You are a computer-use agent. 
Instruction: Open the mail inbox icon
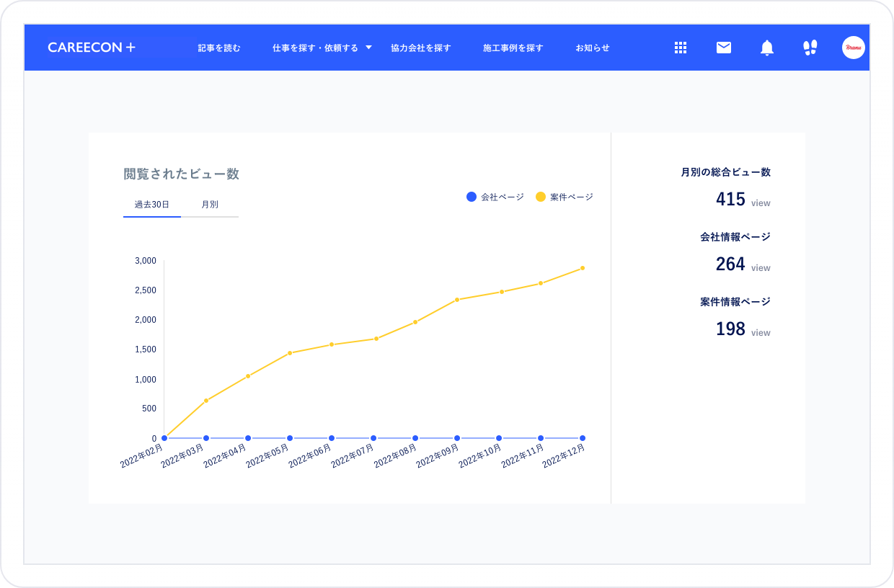(723, 47)
